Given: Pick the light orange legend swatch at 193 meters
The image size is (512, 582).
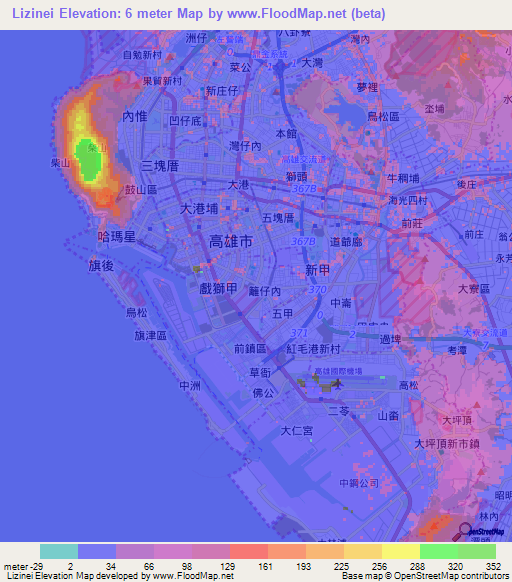Looking at the screenshot, I should [x=325, y=551].
